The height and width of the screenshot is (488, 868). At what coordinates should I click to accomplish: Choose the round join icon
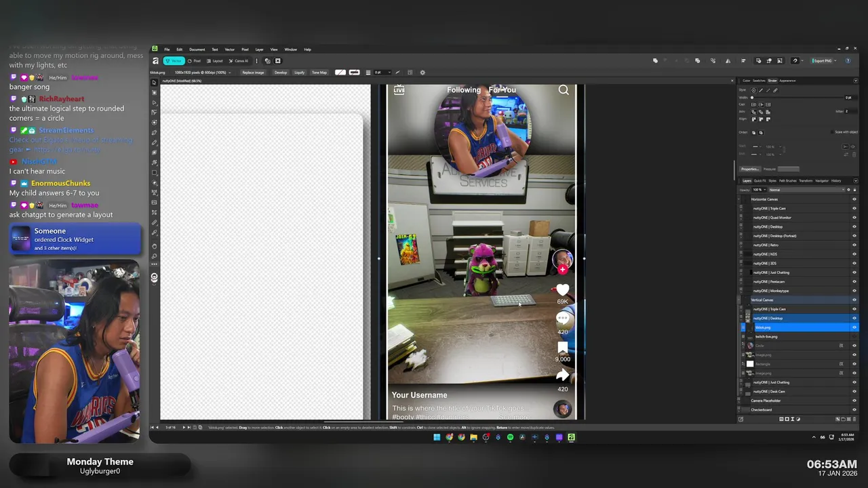(x=753, y=112)
